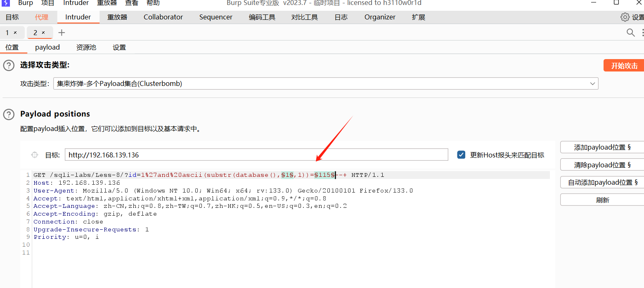The image size is (644, 288).
Task: Open help icon beside 选择攻击类型
Action: (x=9, y=65)
